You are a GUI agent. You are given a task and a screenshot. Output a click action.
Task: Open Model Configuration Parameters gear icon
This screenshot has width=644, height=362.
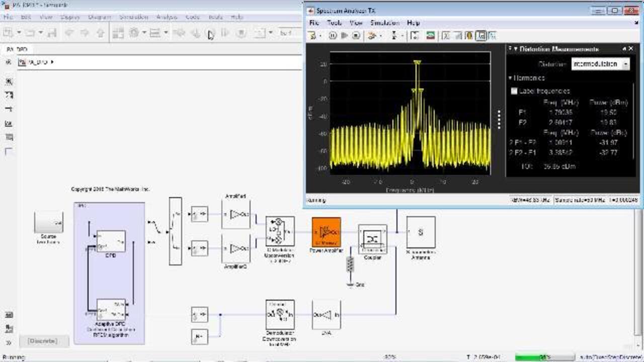point(134,33)
